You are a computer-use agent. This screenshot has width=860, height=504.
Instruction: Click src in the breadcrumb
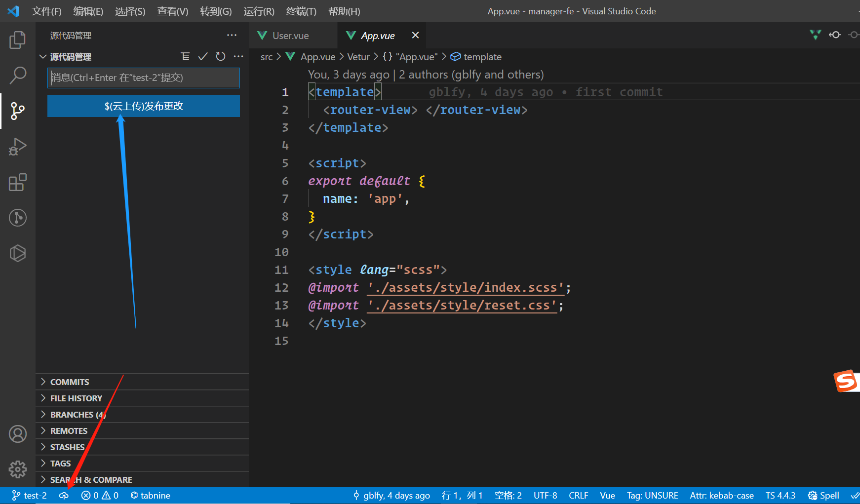(x=267, y=57)
